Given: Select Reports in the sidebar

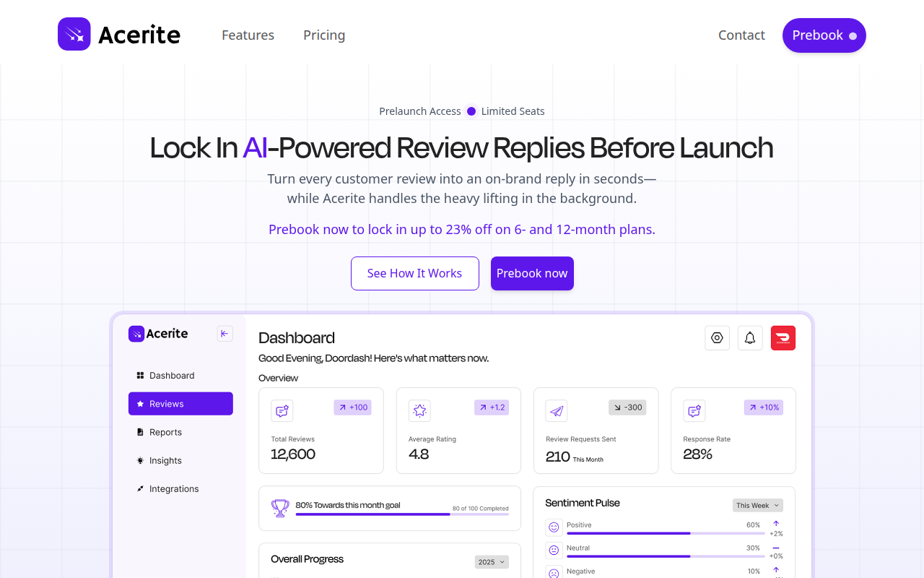Looking at the screenshot, I should pos(180,432).
